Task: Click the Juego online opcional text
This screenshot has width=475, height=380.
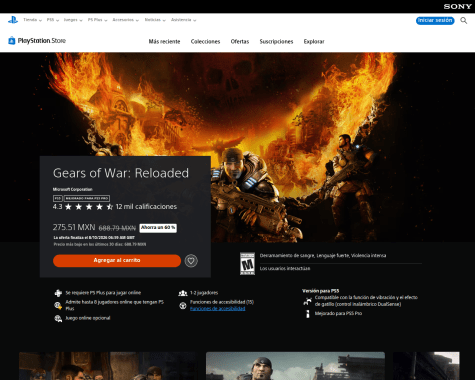Action: (x=88, y=318)
